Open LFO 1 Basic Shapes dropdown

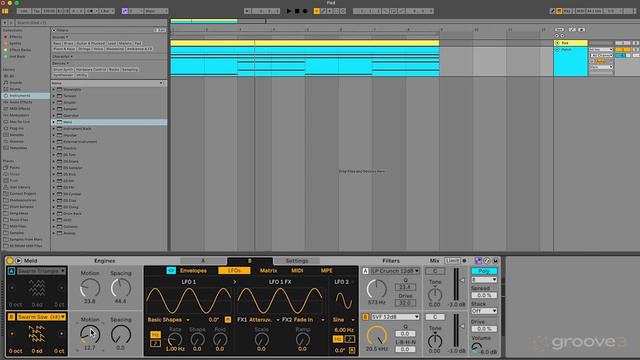168,320
